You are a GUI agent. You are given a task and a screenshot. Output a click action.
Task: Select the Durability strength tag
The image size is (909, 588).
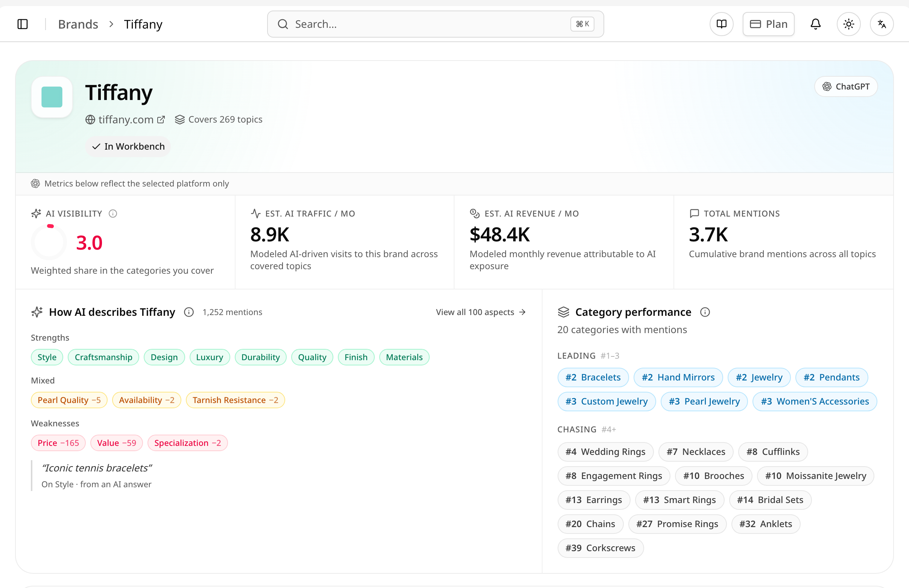pyautogui.click(x=260, y=357)
